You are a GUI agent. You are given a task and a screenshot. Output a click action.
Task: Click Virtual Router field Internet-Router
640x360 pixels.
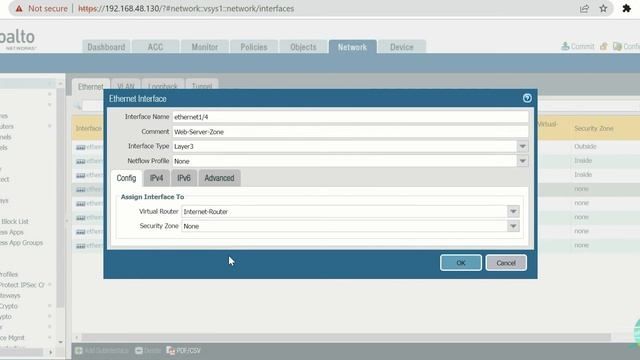tap(344, 211)
